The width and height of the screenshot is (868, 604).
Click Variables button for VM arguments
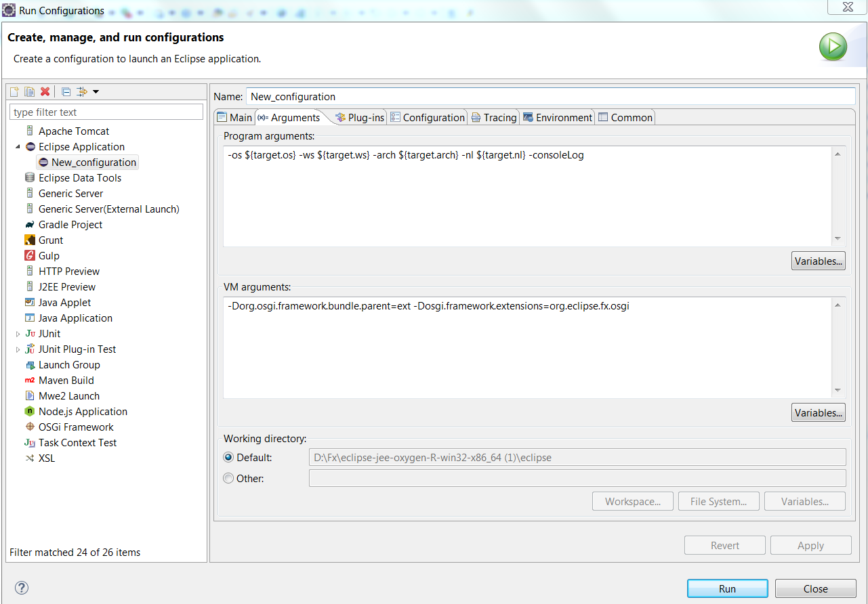pos(819,413)
